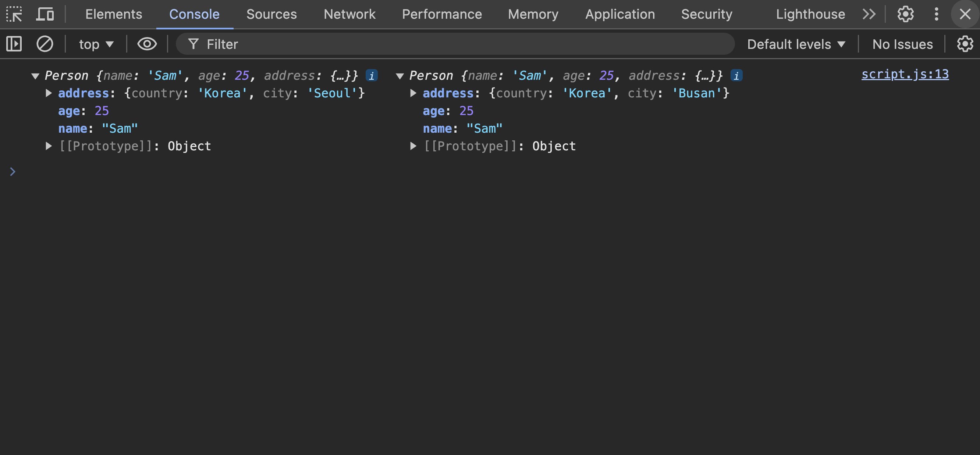Click the Filter input field
The width and height of the screenshot is (980, 455).
point(457,44)
